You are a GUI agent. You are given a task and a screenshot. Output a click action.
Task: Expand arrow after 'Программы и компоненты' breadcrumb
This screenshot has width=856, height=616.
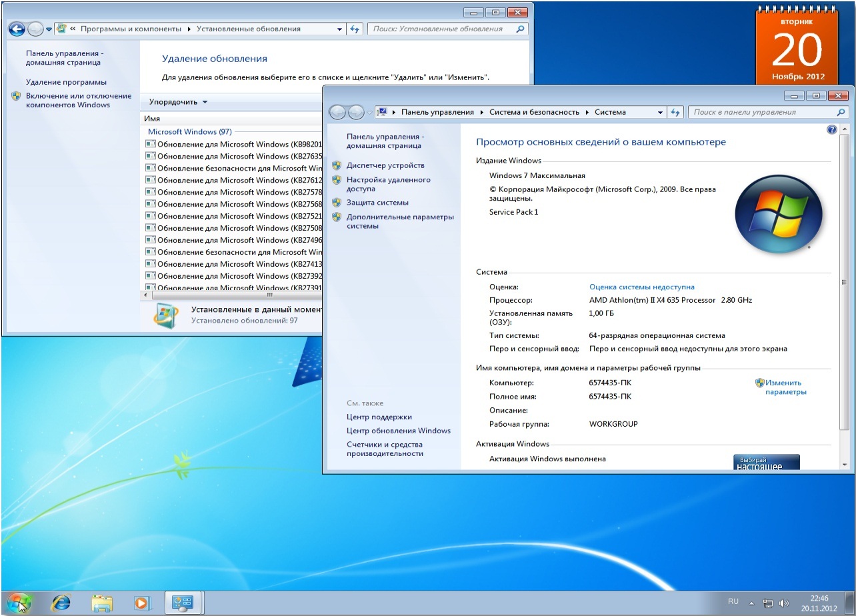(x=189, y=29)
